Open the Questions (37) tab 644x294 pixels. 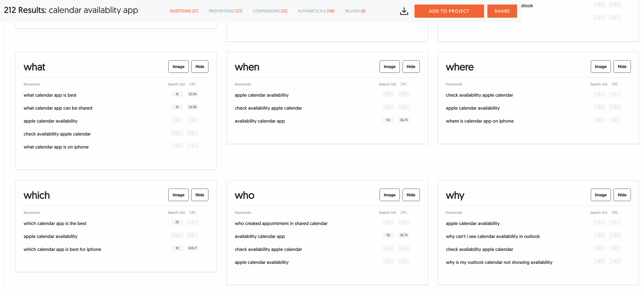tap(184, 11)
